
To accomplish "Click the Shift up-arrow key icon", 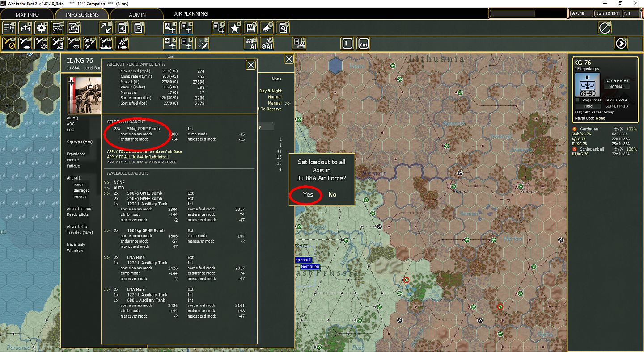I will 347,43.
